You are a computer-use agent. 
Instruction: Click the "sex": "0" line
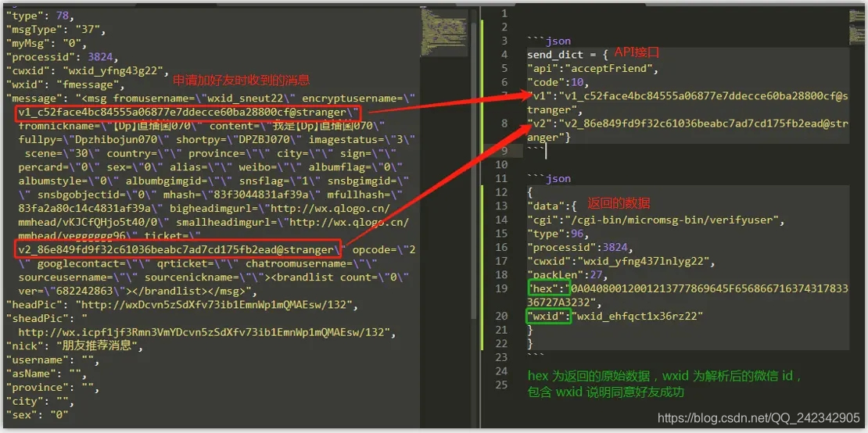37,415
